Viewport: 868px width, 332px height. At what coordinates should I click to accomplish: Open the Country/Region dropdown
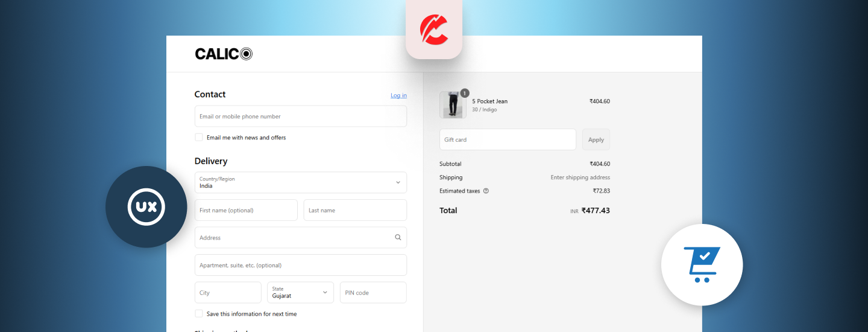click(300, 182)
